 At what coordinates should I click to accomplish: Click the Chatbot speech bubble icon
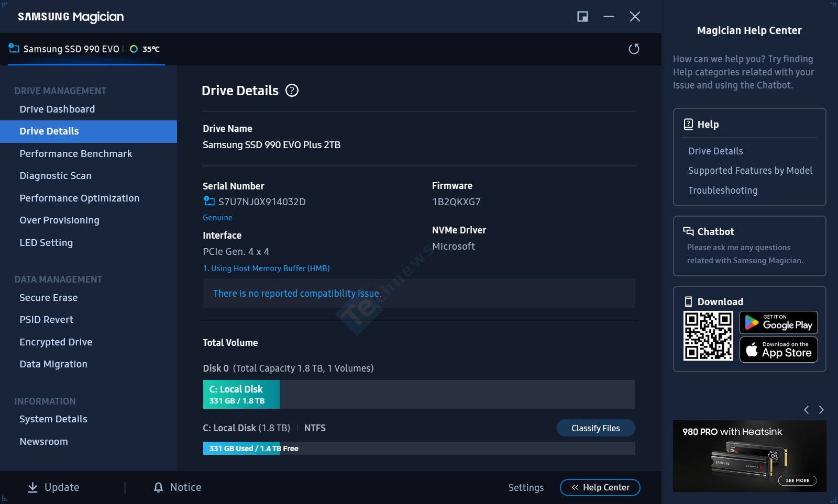(688, 231)
